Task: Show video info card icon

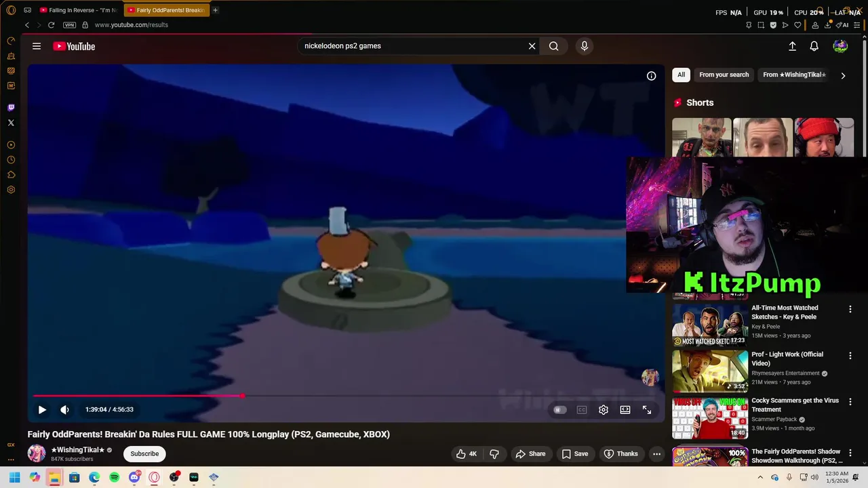Action: click(x=651, y=76)
